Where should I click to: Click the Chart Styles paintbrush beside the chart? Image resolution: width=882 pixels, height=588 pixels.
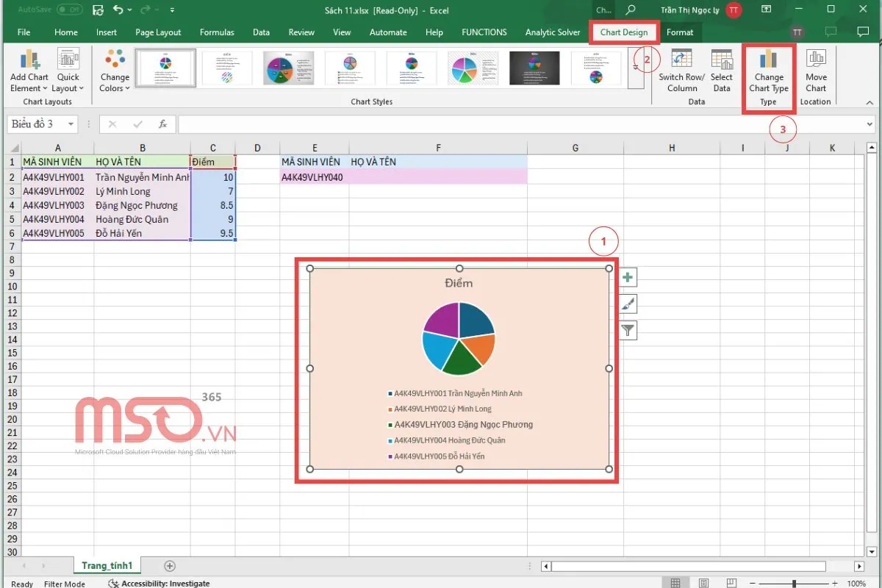point(628,304)
